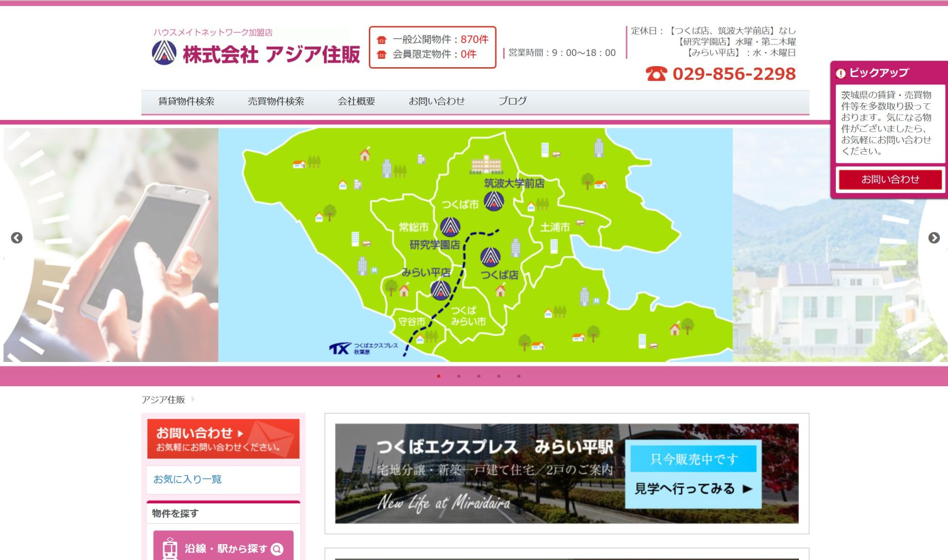The image size is (948, 560).
Task: Click the breadcrumb arrow after アジア住販
Action: [x=193, y=400]
